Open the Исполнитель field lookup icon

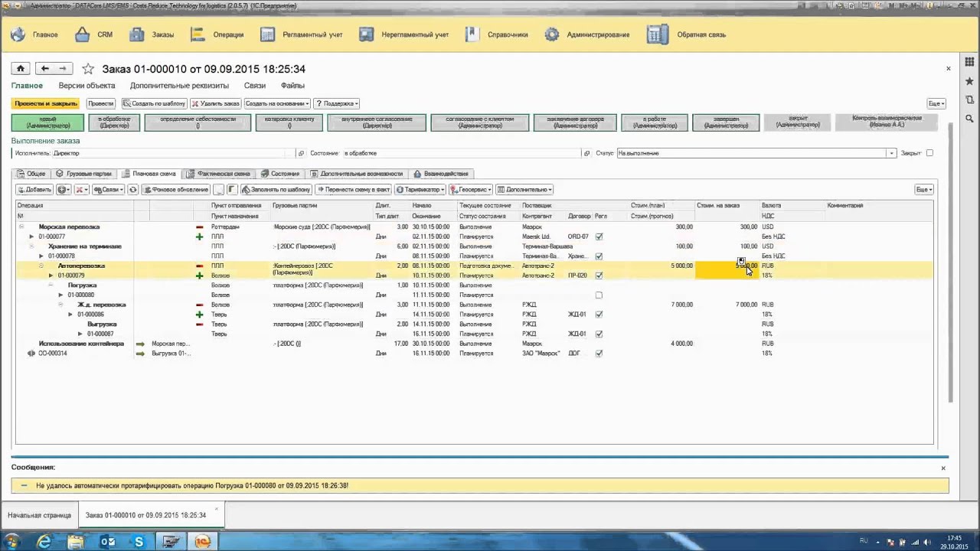point(301,153)
